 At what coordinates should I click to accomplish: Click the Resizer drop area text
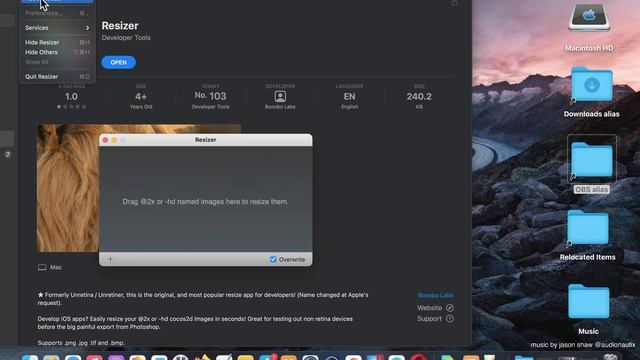click(205, 202)
